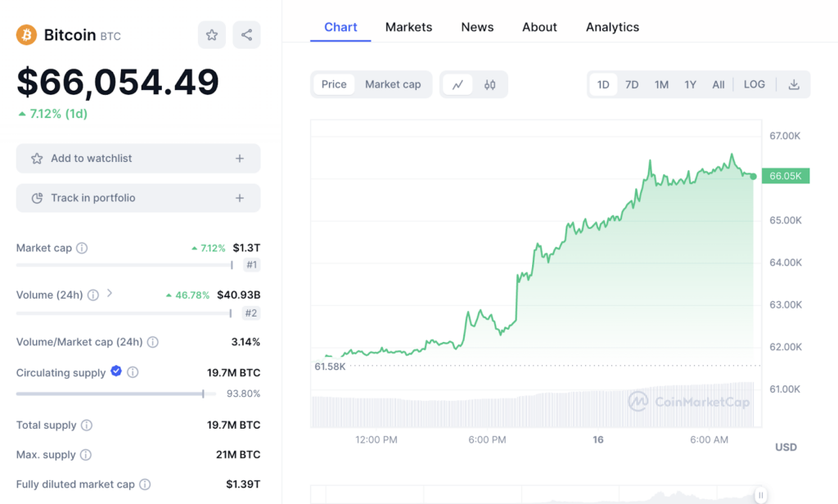
Task: Click the star favorite icon beside Bitcoin
Action: tap(212, 34)
